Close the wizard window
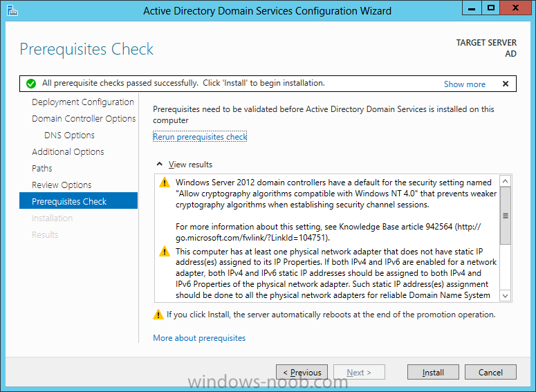The image size is (536, 392). point(515,8)
